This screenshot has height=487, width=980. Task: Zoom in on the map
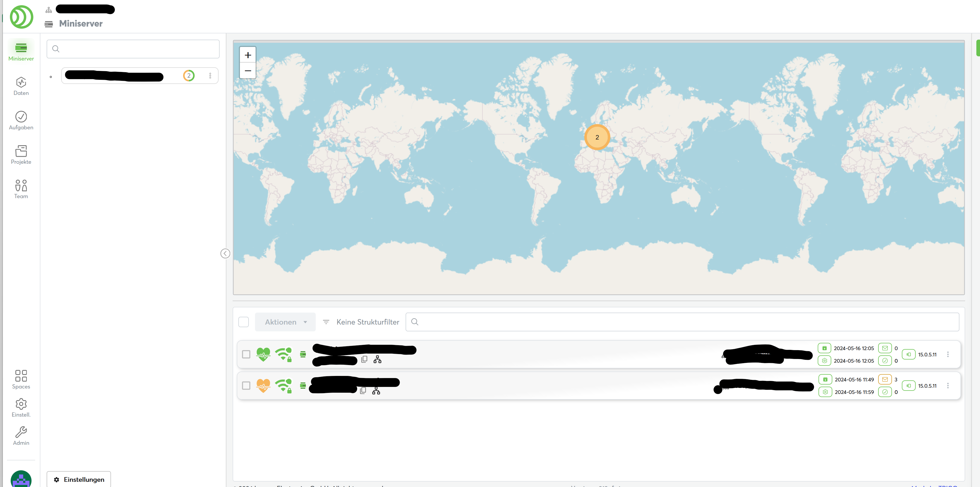point(248,55)
